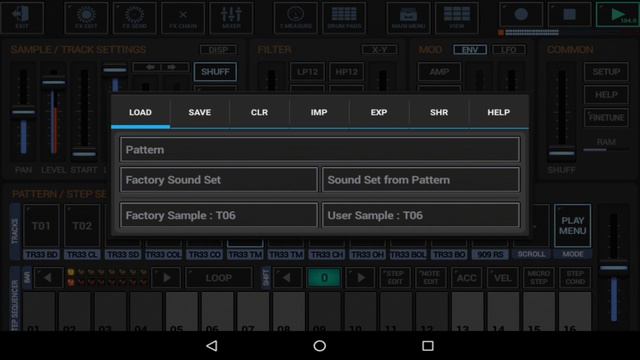The image size is (640, 360).
Task: Open the SETUP button in COMMON
Action: [x=606, y=72]
